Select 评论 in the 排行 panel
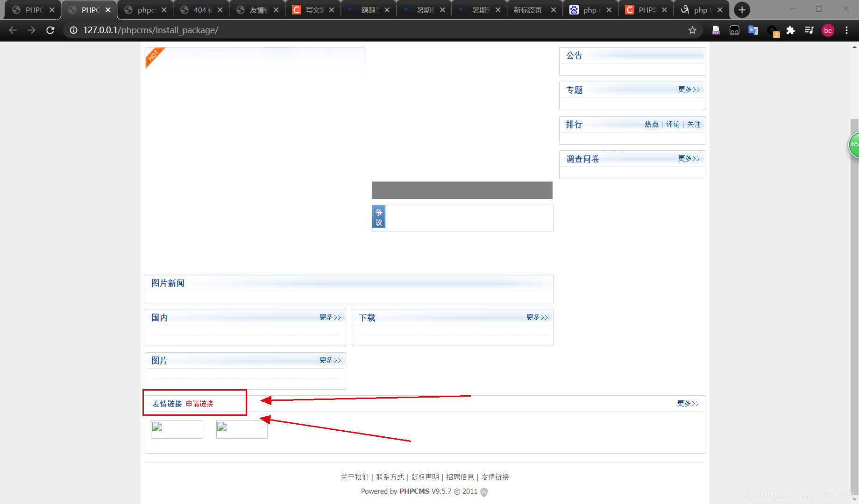The image size is (859, 504). (x=673, y=124)
